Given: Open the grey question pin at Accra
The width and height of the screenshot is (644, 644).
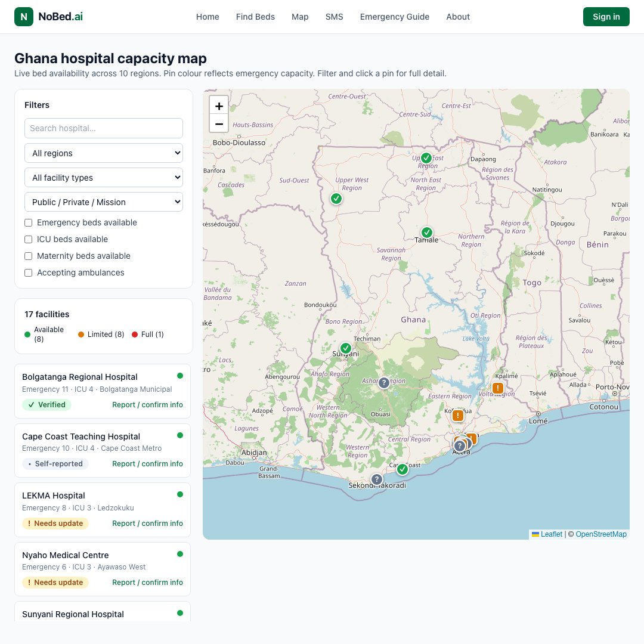Looking at the screenshot, I should pos(460,445).
